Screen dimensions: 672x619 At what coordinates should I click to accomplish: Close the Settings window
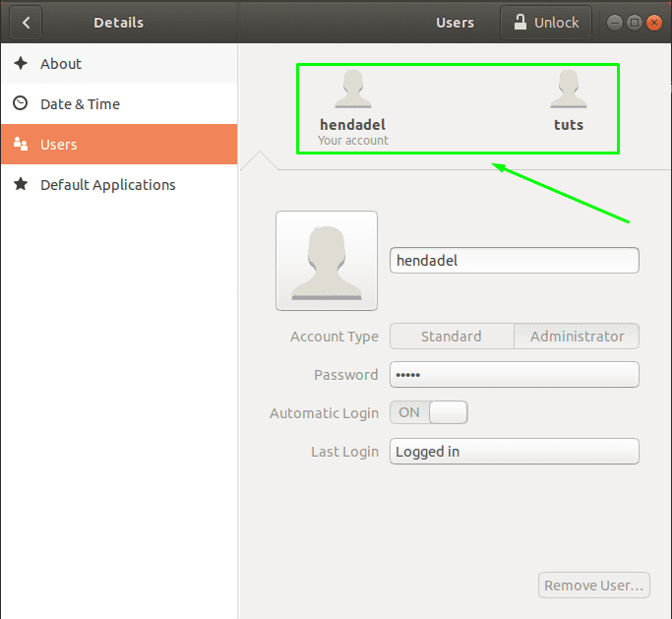(x=654, y=23)
